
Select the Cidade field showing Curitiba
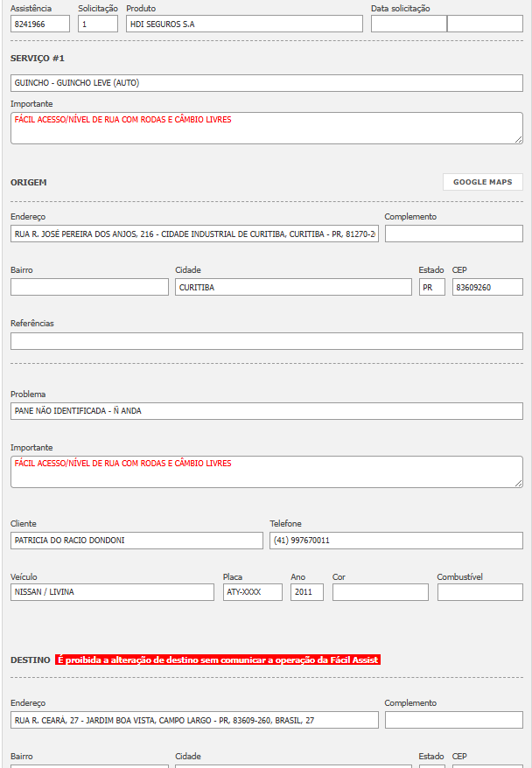pyautogui.click(x=293, y=287)
